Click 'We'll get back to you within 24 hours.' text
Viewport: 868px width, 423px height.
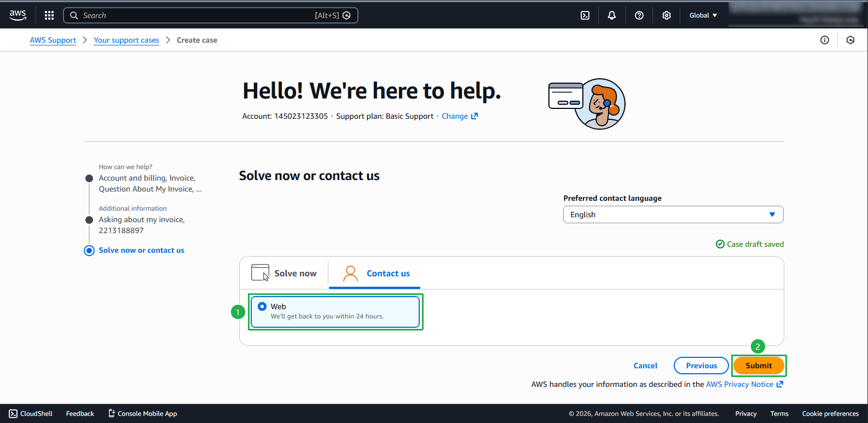[x=327, y=316]
